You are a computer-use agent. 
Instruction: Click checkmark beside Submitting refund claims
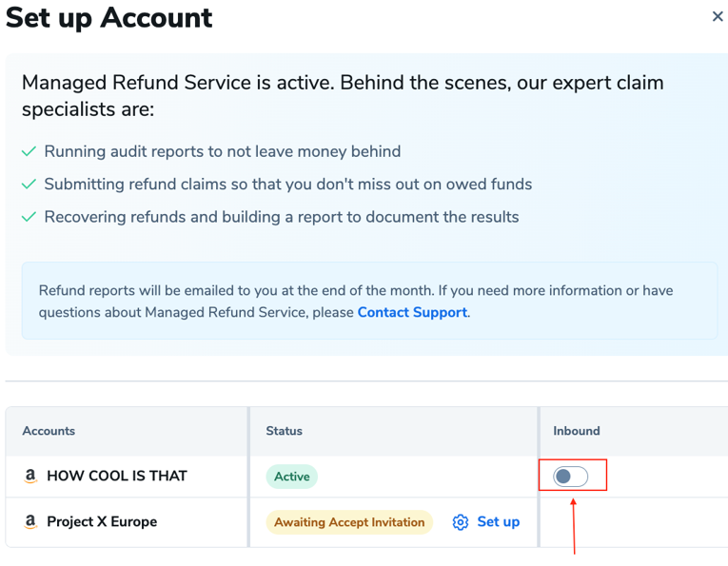29,185
